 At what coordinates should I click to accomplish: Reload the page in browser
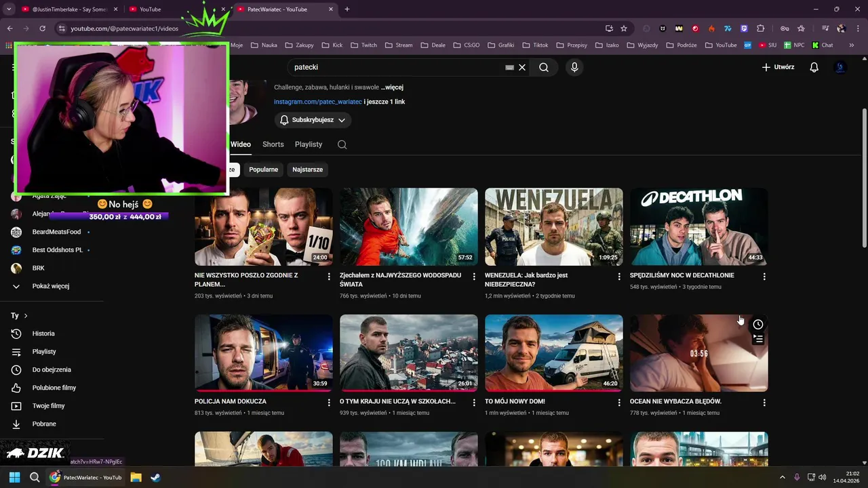[x=42, y=28]
